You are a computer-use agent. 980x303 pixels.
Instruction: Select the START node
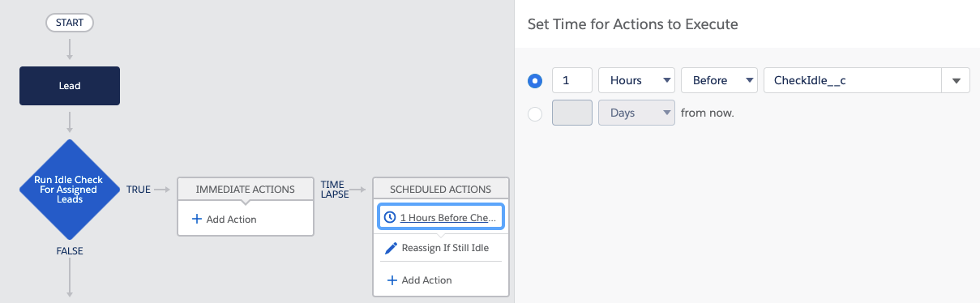(x=70, y=23)
